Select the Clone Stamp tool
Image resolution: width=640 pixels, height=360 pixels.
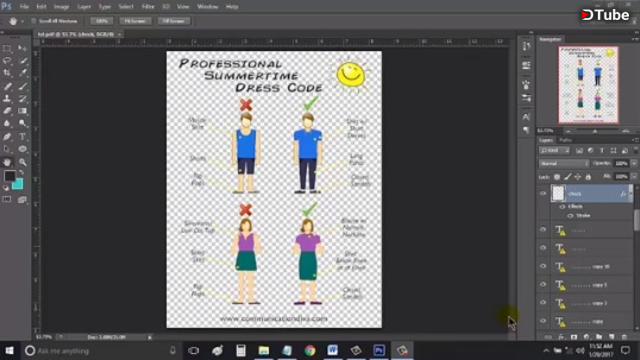tap(7, 98)
